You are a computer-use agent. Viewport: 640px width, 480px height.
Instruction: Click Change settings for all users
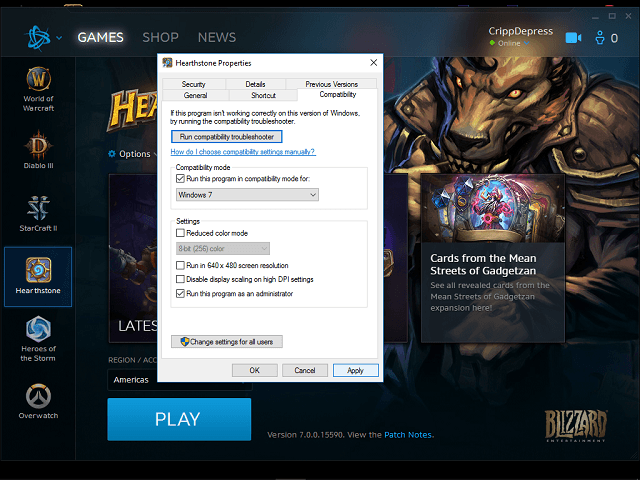pyautogui.click(x=227, y=342)
